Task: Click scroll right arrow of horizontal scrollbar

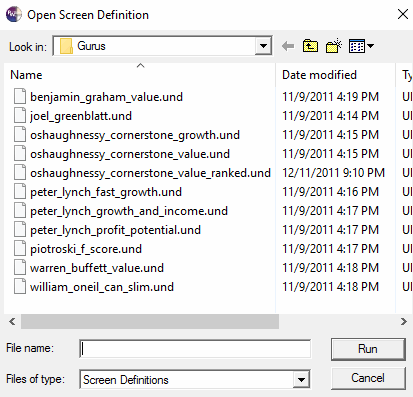Action: pos(404,321)
